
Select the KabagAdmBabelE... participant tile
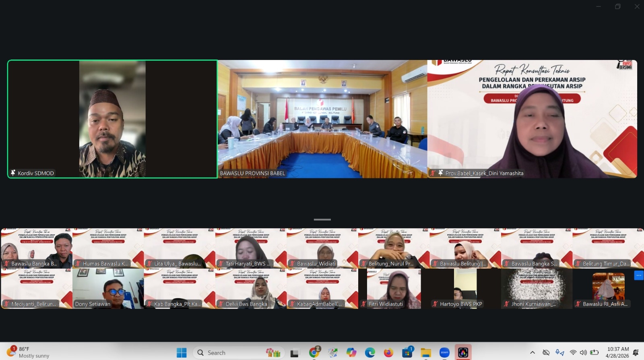[322, 289]
